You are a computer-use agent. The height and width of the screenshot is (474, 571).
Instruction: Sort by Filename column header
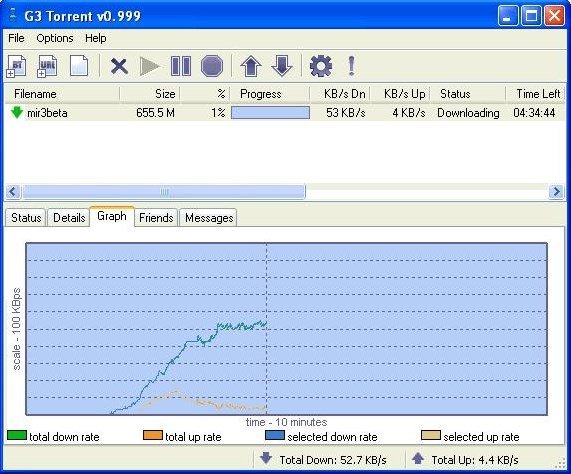coord(62,94)
